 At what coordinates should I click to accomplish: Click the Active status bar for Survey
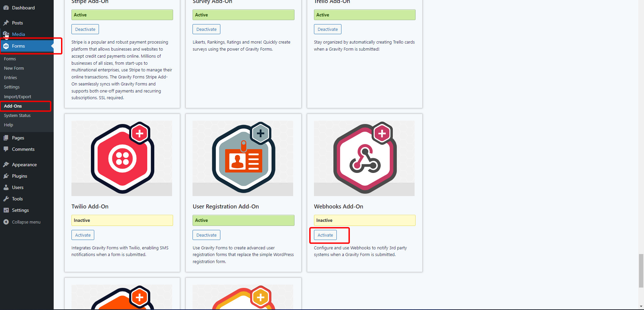point(244,15)
